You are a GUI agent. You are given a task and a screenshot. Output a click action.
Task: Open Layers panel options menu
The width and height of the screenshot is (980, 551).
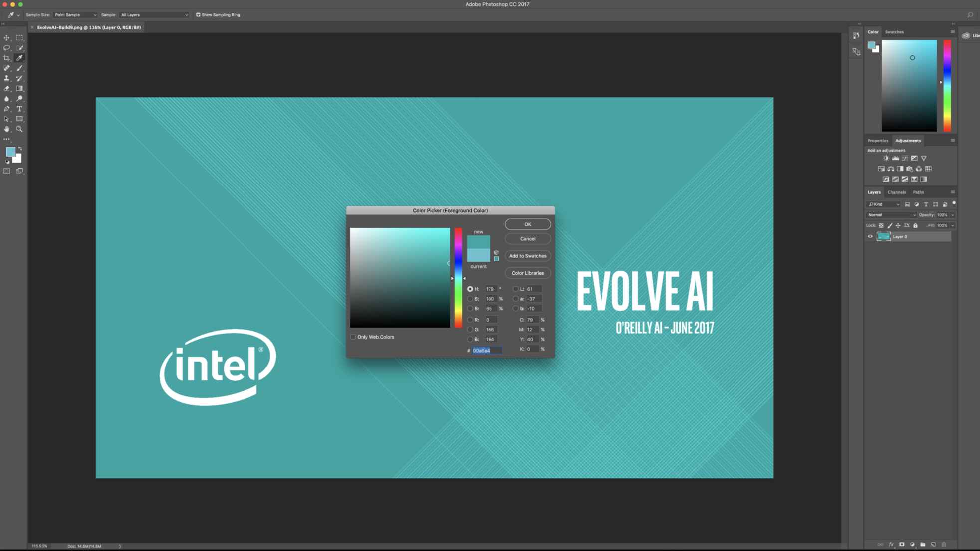(953, 192)
